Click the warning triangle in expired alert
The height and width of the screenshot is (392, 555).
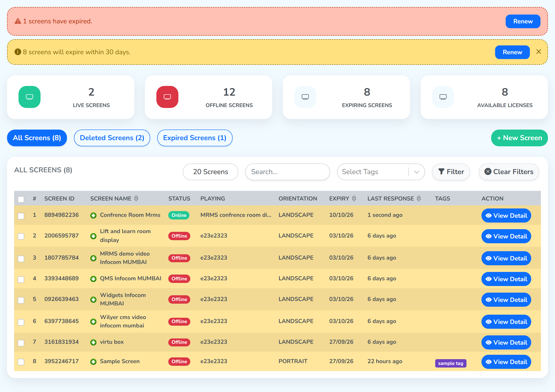(x=18, y=21)
